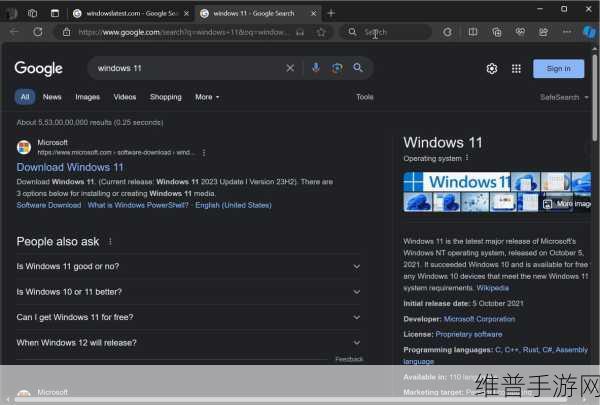Click the Google logo

(39, 69)
